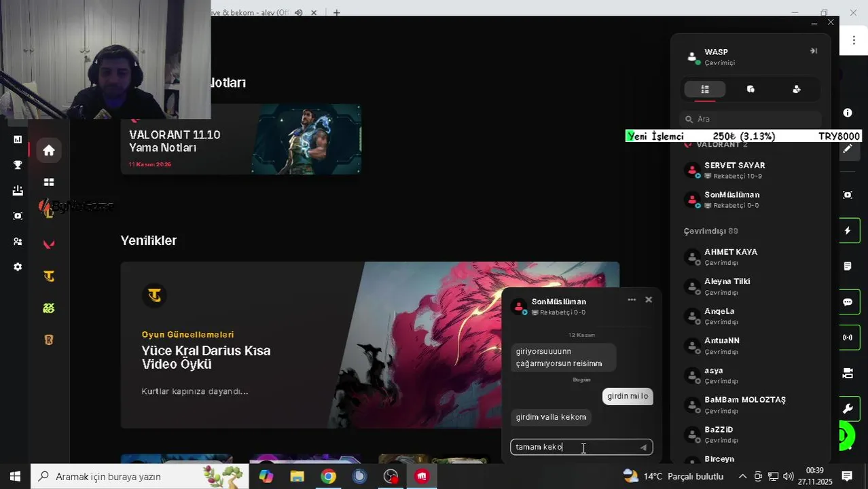
Task: Click the chat bubble icon on right edge
Action: pos(848,302)
